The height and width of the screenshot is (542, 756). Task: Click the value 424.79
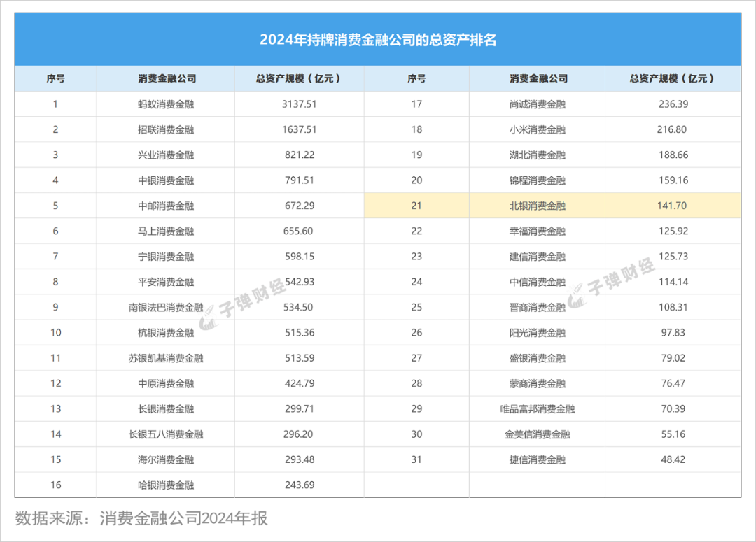click(x=300, y=383)
